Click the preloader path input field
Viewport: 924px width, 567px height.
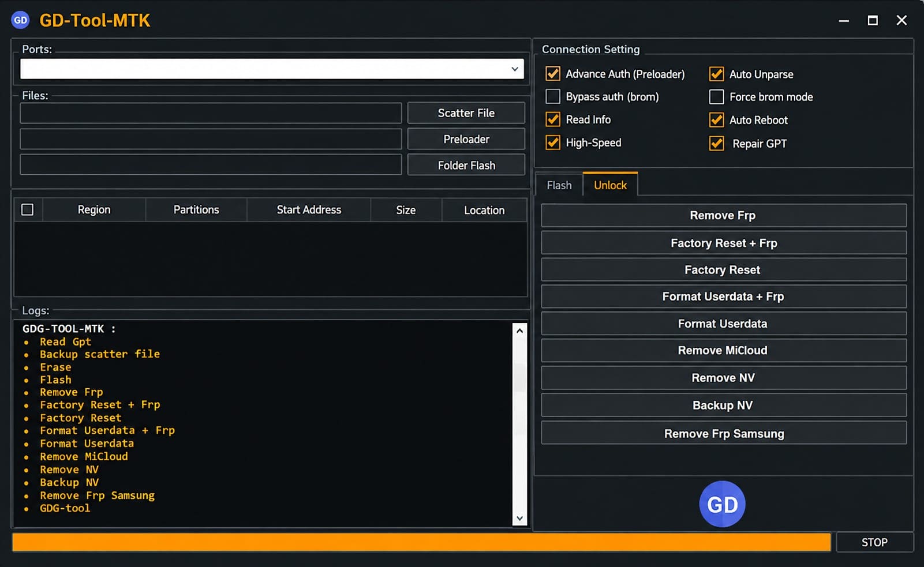click(211, 139)
